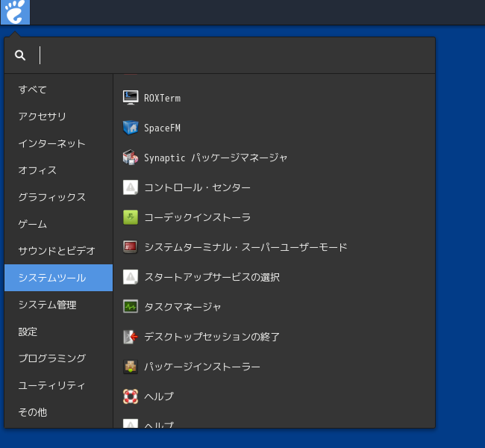
Task: Open the オフィス category
Action: [58, 170]
